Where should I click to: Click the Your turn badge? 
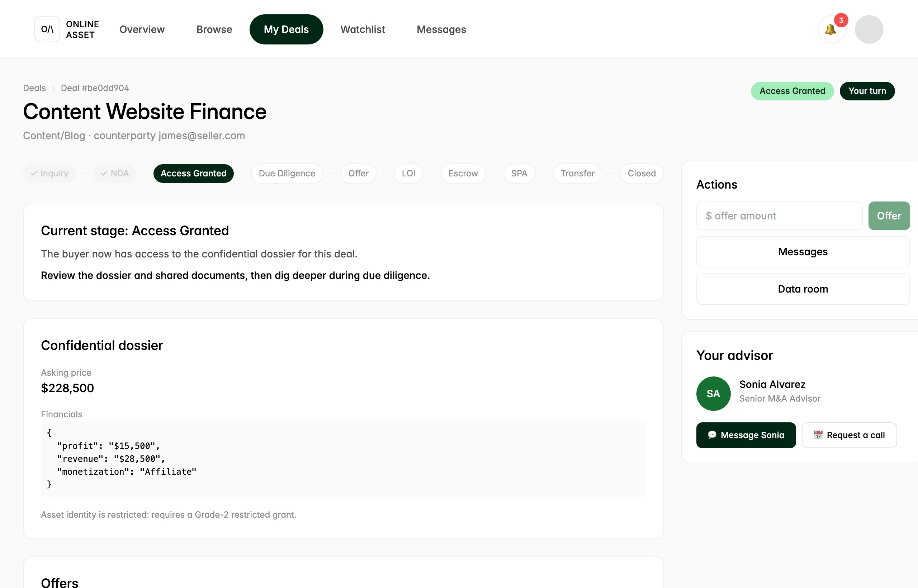coord(867,91)
